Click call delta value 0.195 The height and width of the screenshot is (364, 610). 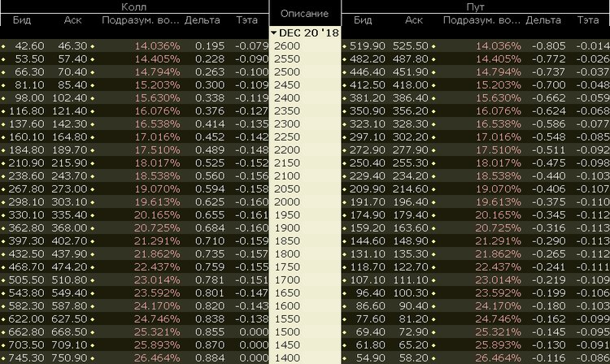210,45
